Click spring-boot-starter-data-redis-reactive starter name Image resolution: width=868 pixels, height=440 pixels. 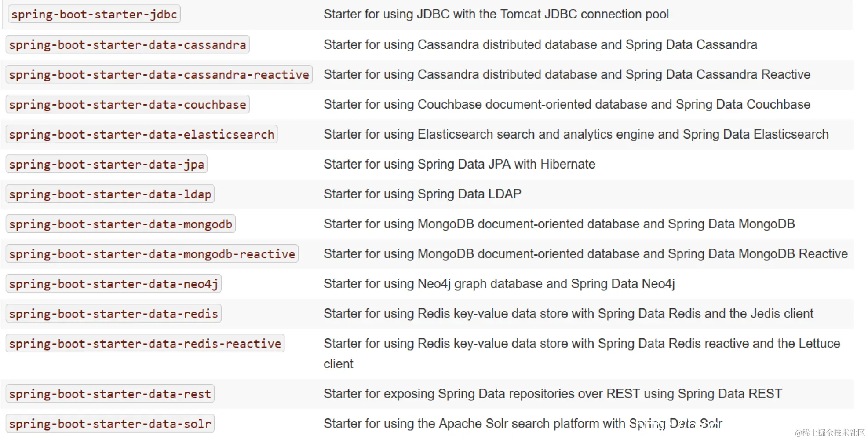(x=145, y=344)
